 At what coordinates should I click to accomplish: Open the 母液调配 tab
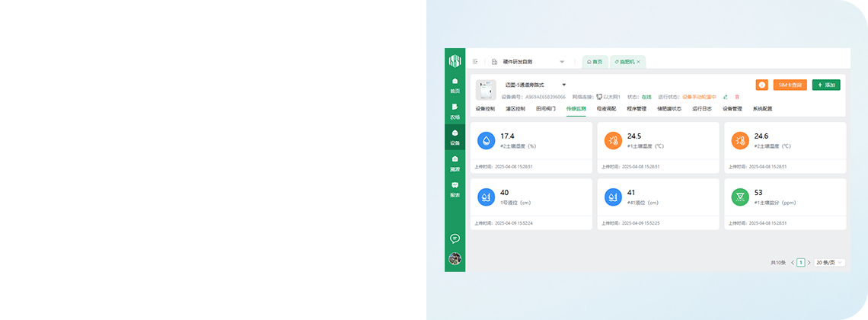606,109
